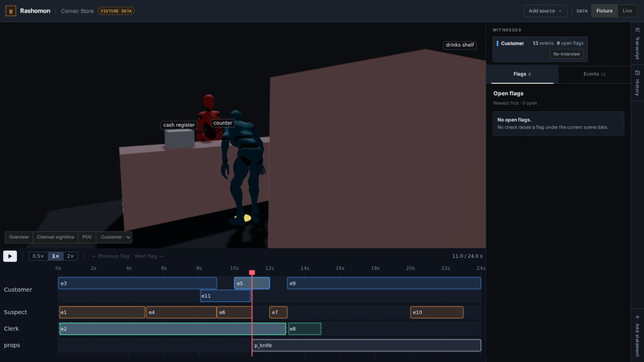Screen dimensions: 644x362
Task: Switch to the Flags tab
Action: click(522, 74)
